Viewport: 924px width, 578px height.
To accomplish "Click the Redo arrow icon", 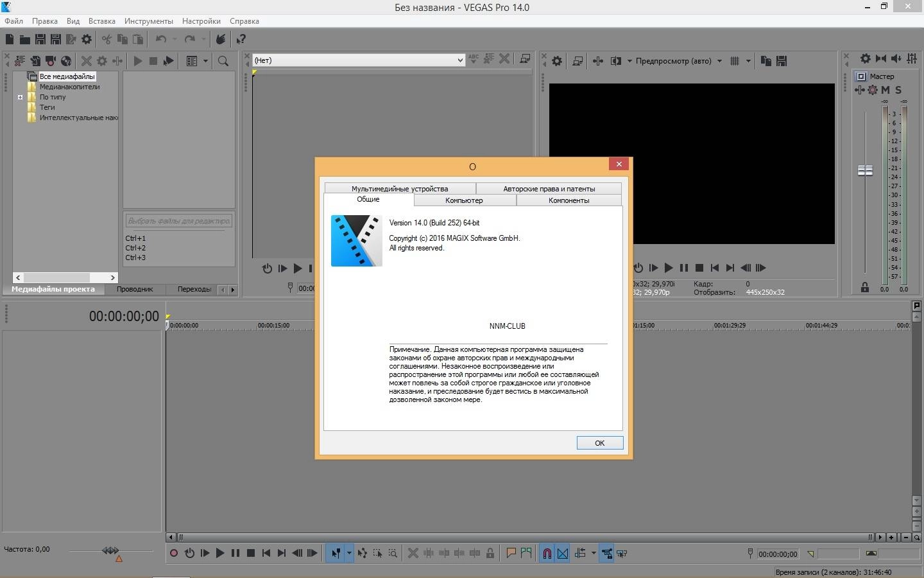I will coord(190,39).
